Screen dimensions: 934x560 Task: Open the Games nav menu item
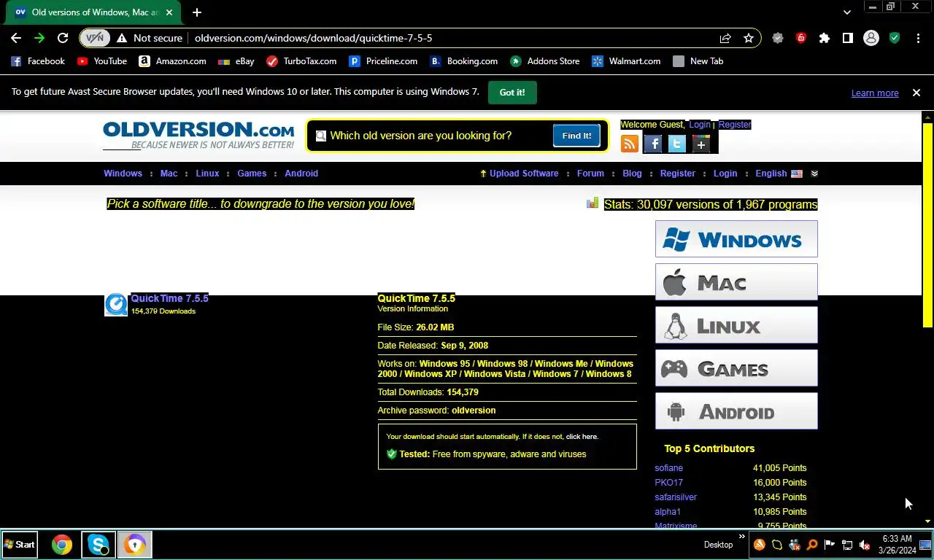coord(252,174)
